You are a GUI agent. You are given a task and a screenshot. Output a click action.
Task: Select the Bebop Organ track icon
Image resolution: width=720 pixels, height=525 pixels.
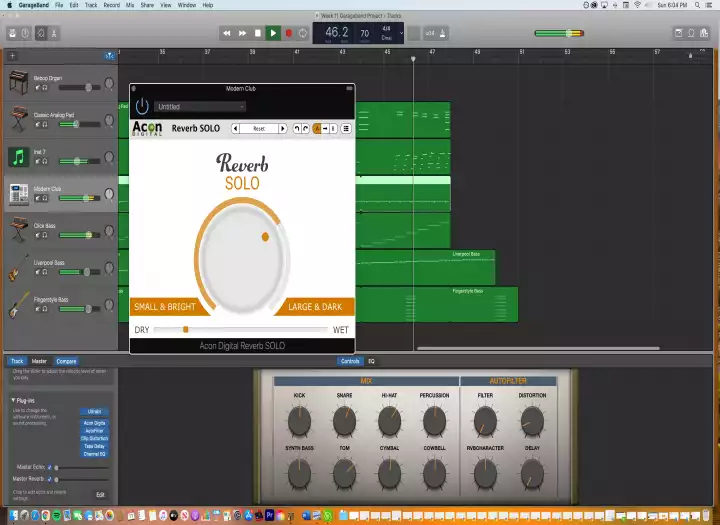click(x=18, y=83)
